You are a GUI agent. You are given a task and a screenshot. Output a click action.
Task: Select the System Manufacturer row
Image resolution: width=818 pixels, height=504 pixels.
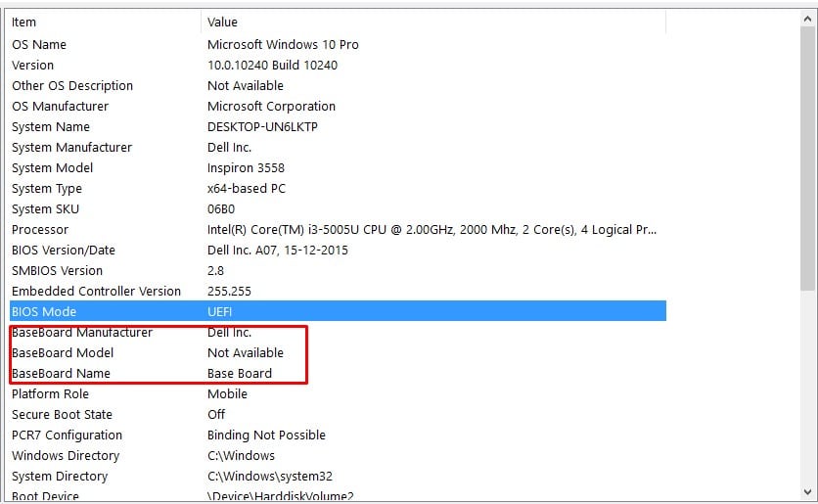pos(338,148)
